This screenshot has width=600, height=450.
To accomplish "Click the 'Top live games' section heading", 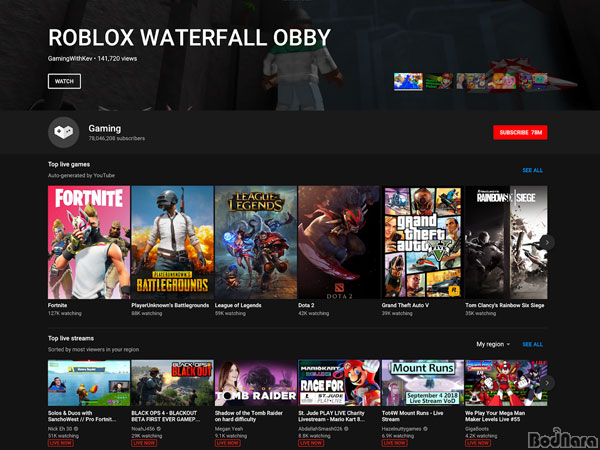I will 69,165.
